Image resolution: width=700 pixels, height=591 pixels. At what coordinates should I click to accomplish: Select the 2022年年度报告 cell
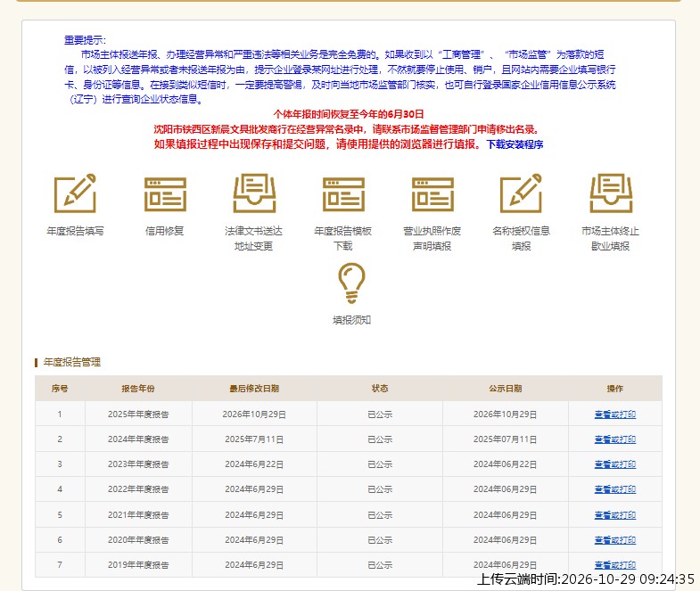(138, 489)
